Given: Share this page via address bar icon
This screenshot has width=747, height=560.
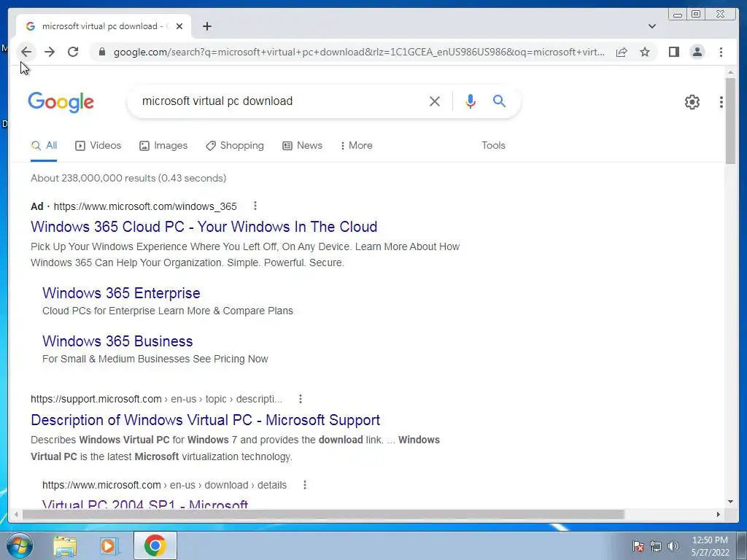Looking at the screenshot, I should (622, 52).
